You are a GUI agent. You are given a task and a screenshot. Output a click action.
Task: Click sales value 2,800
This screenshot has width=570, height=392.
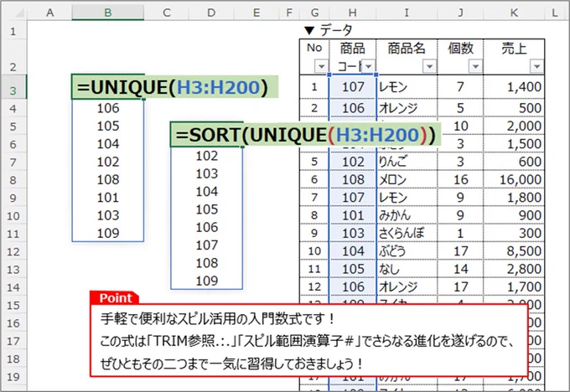click(x=514, y=269)
